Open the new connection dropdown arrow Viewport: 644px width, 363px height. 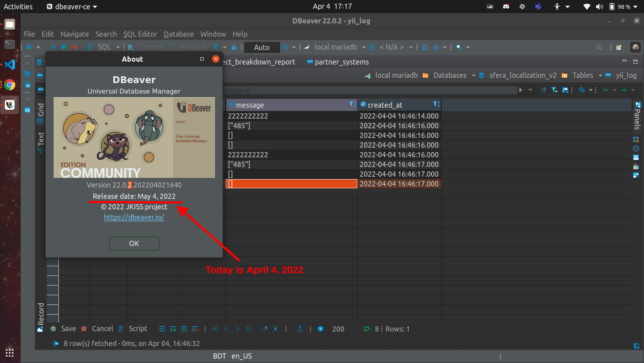38,47
